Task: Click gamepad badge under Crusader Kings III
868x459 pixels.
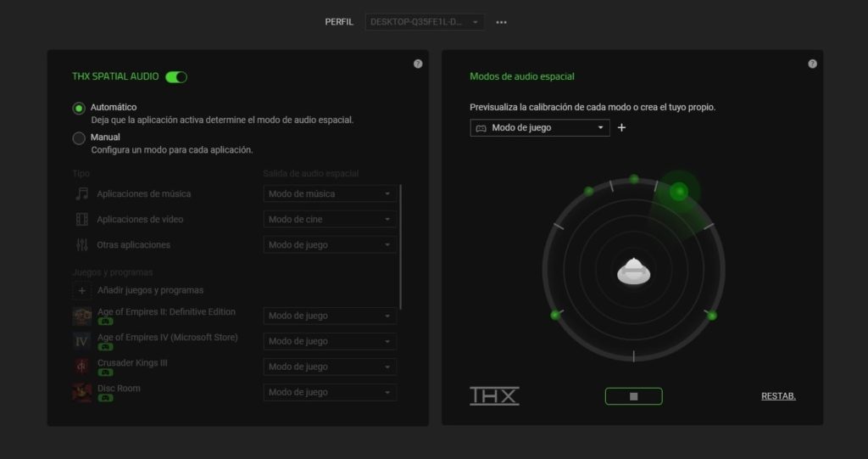Action: point(105,372)
